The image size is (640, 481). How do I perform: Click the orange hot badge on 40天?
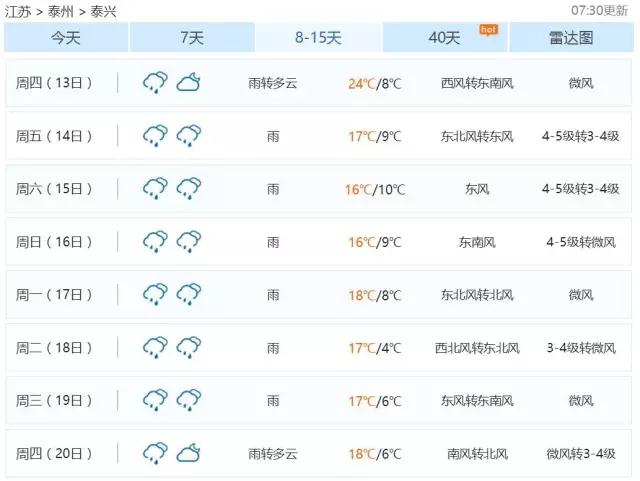pos(488,29)
